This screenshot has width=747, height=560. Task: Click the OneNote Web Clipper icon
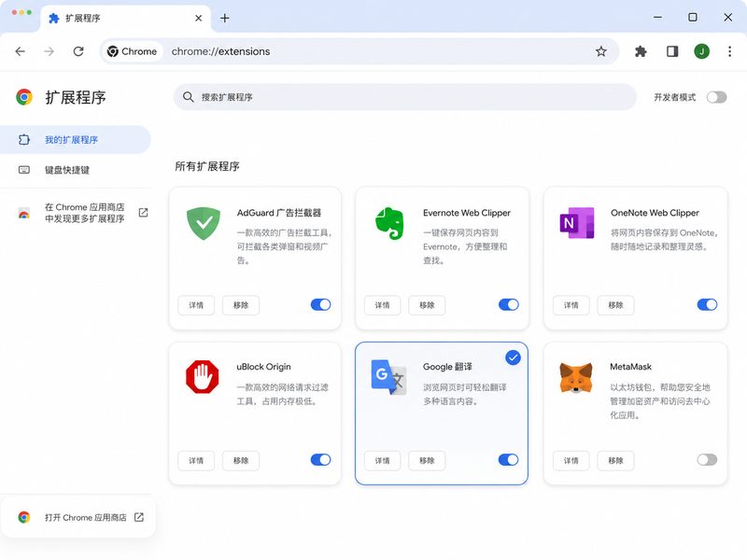pos(576,223)
